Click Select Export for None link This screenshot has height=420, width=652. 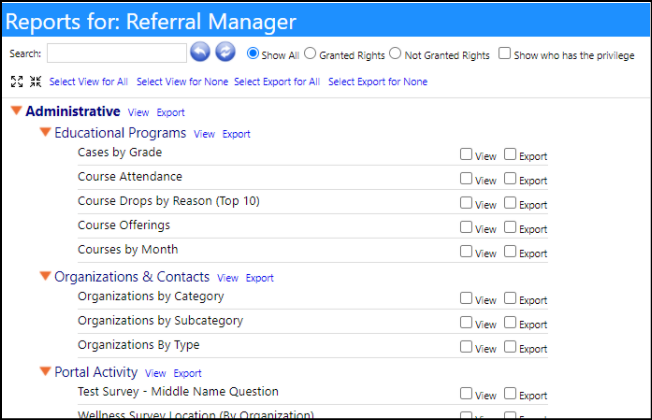[x=378, y=82]
